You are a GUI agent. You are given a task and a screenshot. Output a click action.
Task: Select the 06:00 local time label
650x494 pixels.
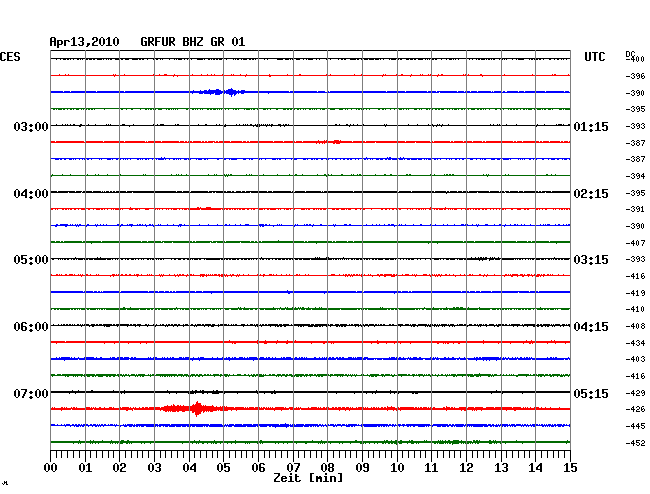point(31,327)
